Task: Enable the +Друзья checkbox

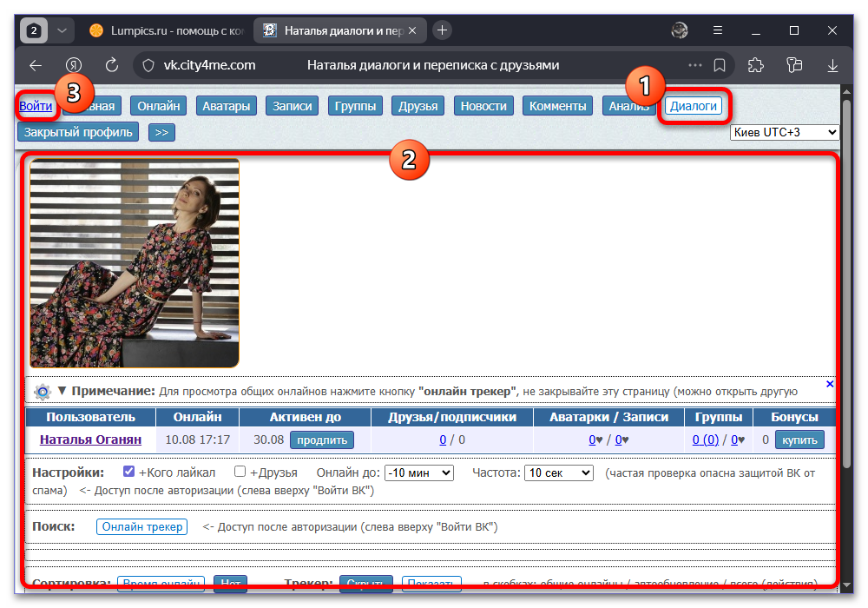Action: (x=240, y=472)
